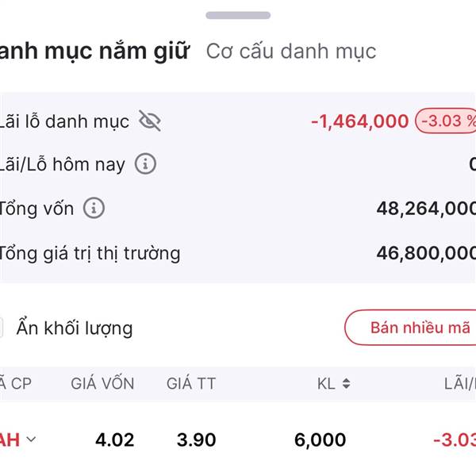
Task: Click the 48,264,000 total capital value
Action: coord(425,209)
